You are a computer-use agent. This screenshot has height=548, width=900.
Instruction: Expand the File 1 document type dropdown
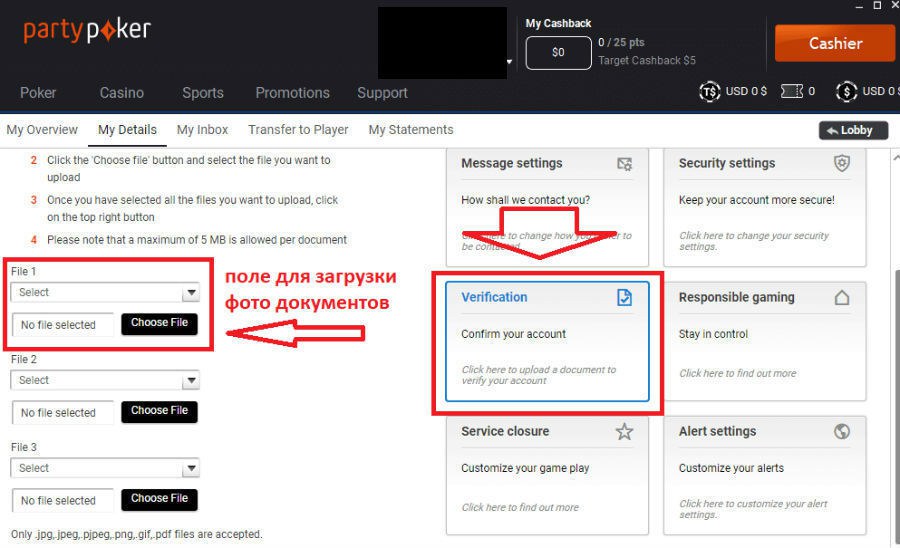coord(190,293)
